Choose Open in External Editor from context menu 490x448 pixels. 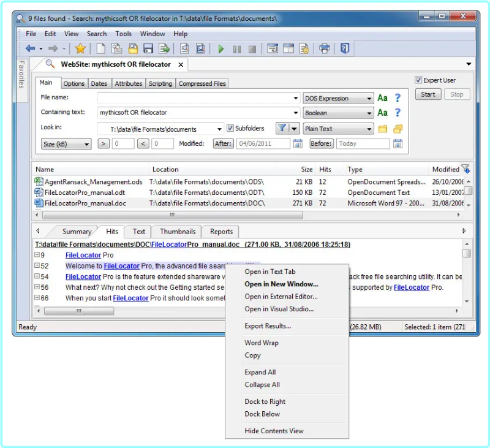point(281,297)
